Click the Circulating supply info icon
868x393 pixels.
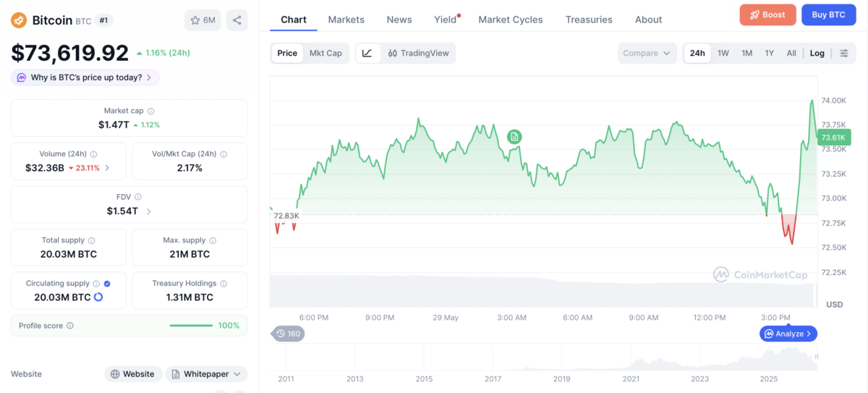[x=96, y=284]
